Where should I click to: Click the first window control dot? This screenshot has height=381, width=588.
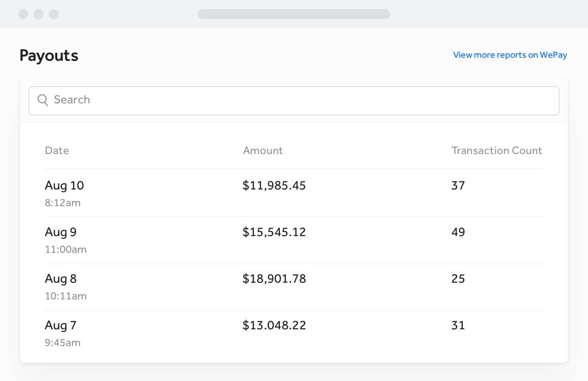click(22, 14)
